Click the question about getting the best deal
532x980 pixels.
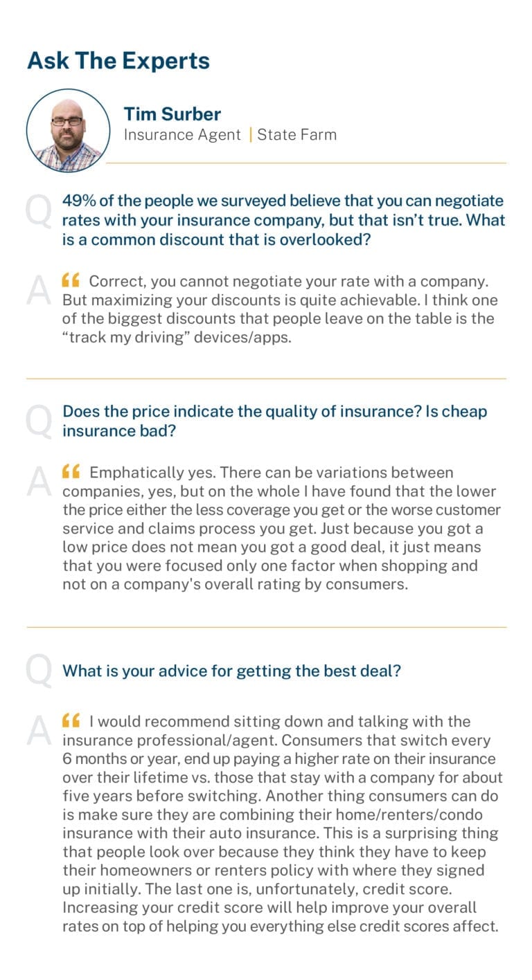coord(231,671)
